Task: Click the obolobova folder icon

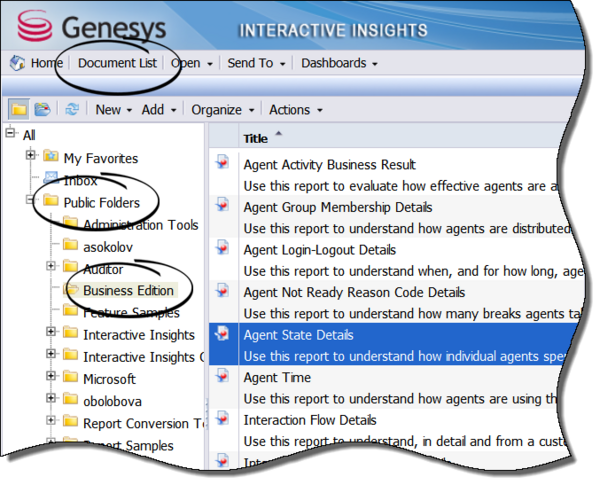Action: (x=70, y=399)
